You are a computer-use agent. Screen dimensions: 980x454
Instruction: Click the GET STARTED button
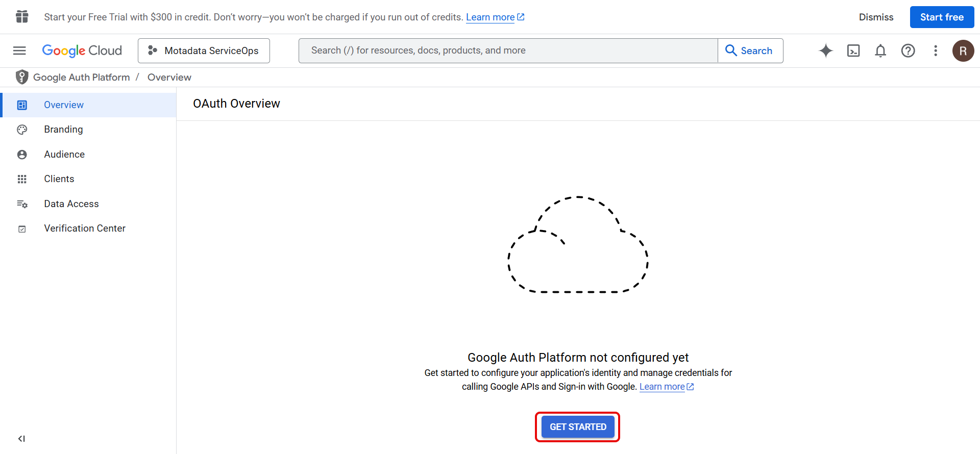pyautogui.click(x=578, y=427)
